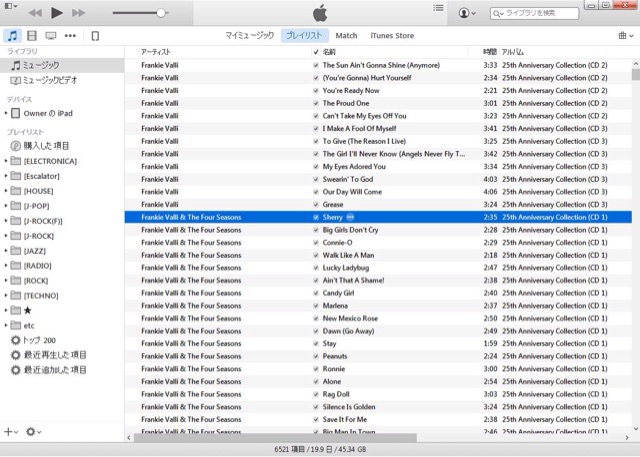Viewport: 640px width, 457px height.
Task: Uncheck The Sun Ain't Gonna Shine (Anymore)
Action: pos(316,65)
